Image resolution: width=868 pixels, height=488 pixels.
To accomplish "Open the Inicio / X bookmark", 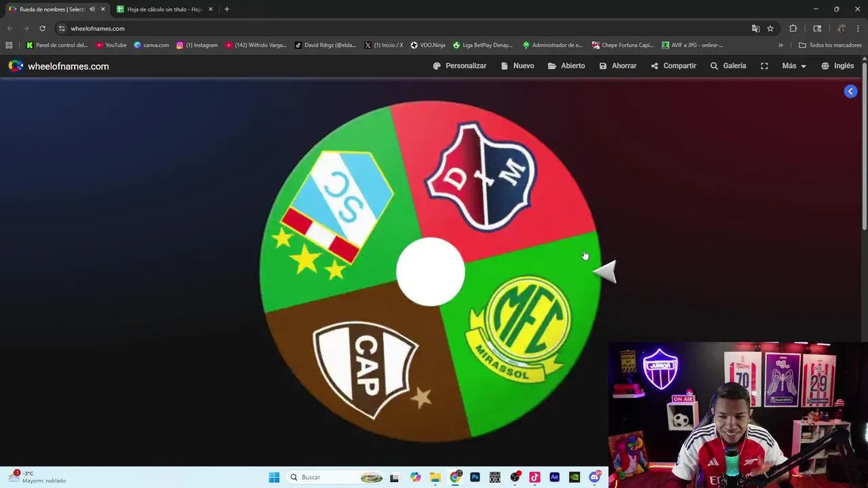I will pyautogui.click(x=383, y=45).
